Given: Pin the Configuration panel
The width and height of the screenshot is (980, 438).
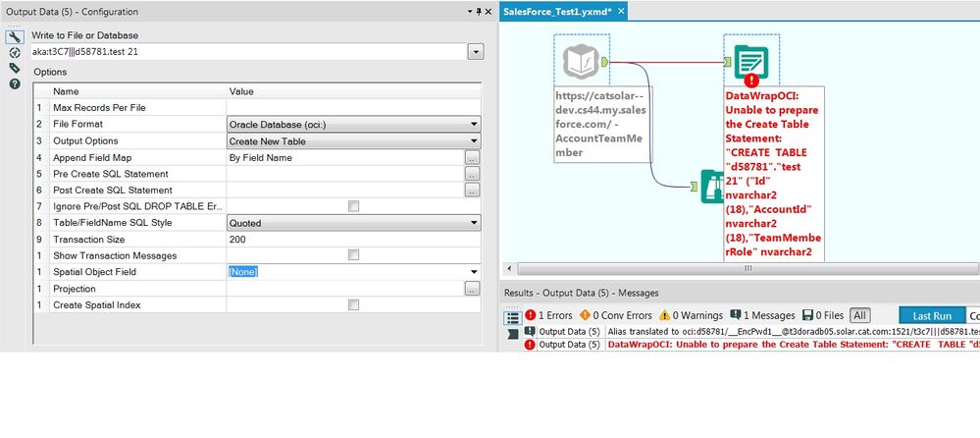Looking at the screenshot, I should [x=480, y=11].
